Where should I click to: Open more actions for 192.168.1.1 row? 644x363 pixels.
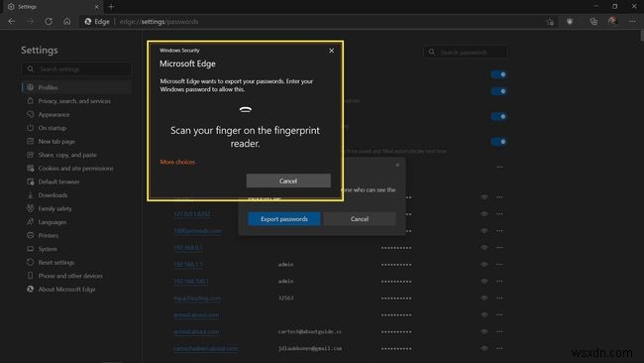(499, 265)
